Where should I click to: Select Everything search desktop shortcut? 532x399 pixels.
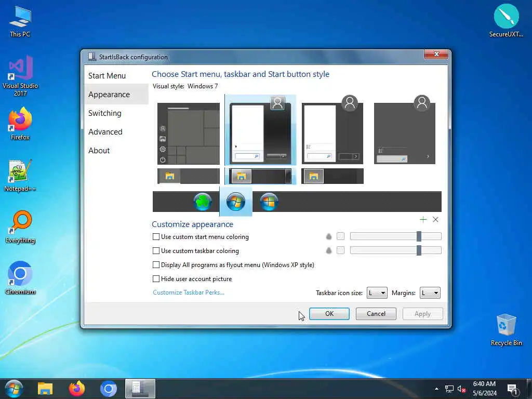[x=20, y=227]
